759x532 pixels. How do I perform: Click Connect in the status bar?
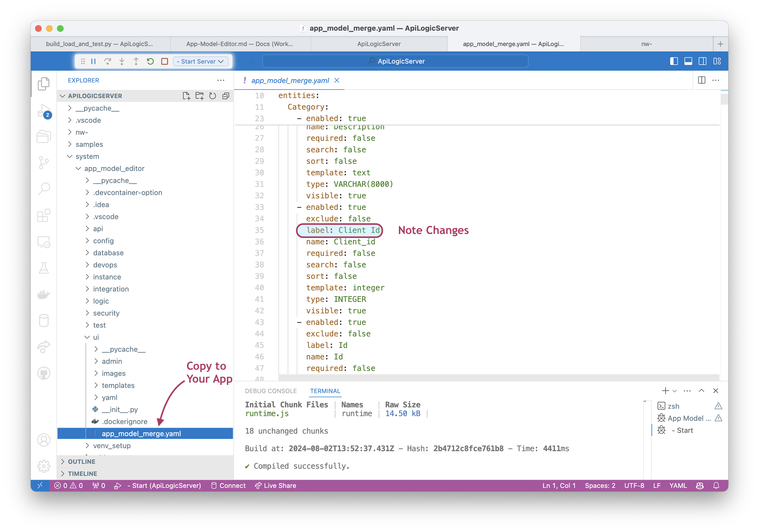coord(228,486)
